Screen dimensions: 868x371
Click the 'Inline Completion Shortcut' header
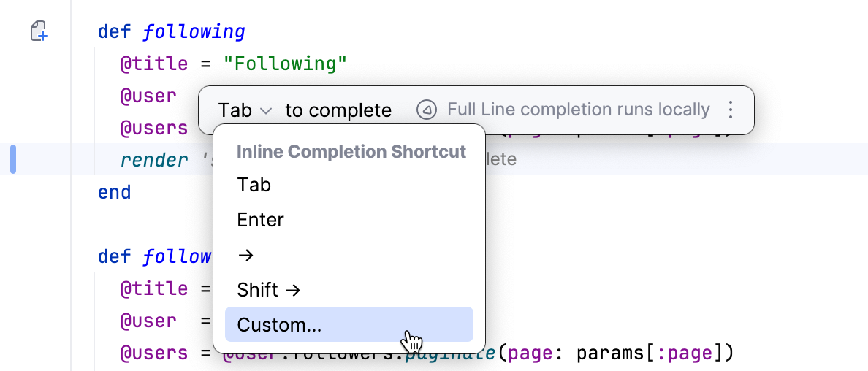351,152
